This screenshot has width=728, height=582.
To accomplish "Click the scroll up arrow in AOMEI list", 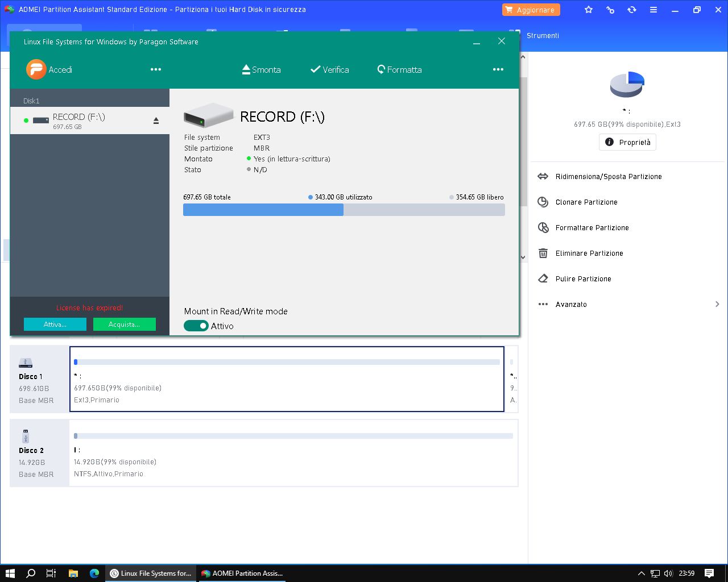I will point(523,57).
